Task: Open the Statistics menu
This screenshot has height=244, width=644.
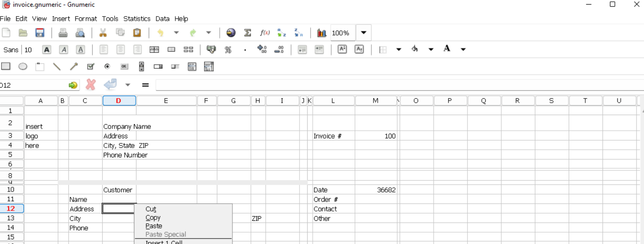Action: point(137,19)
